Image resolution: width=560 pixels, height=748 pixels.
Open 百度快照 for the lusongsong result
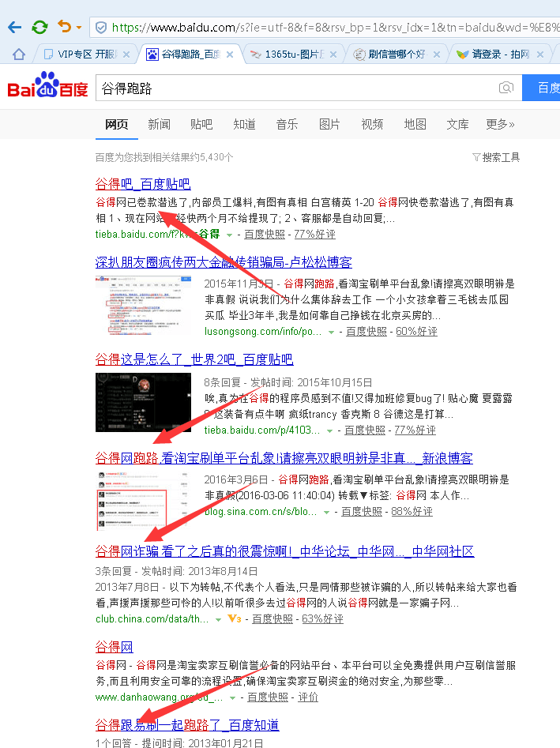(366, 331)
